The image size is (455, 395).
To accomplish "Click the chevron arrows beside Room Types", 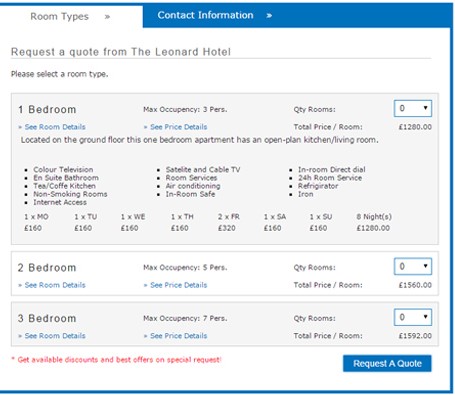I will [x=107, y=17].
